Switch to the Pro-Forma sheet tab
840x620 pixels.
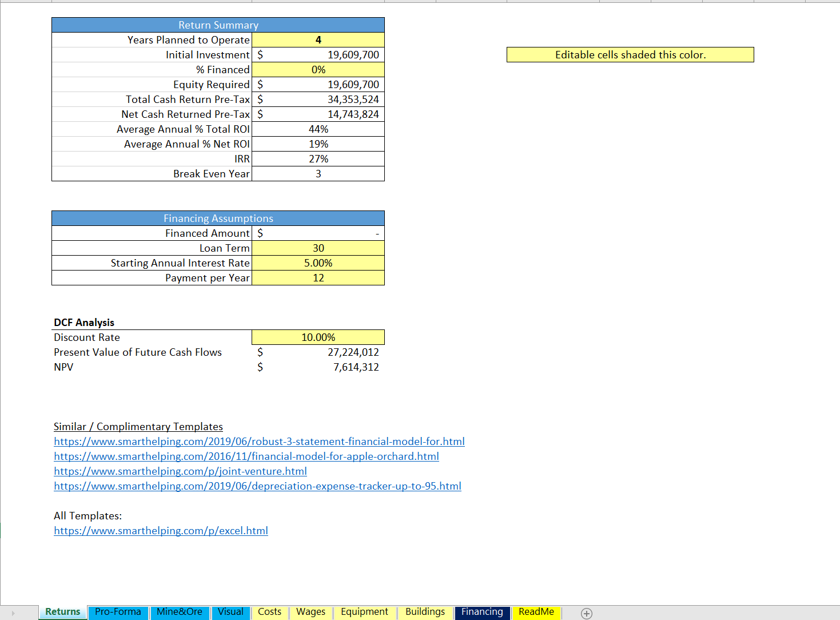point(118,612)
